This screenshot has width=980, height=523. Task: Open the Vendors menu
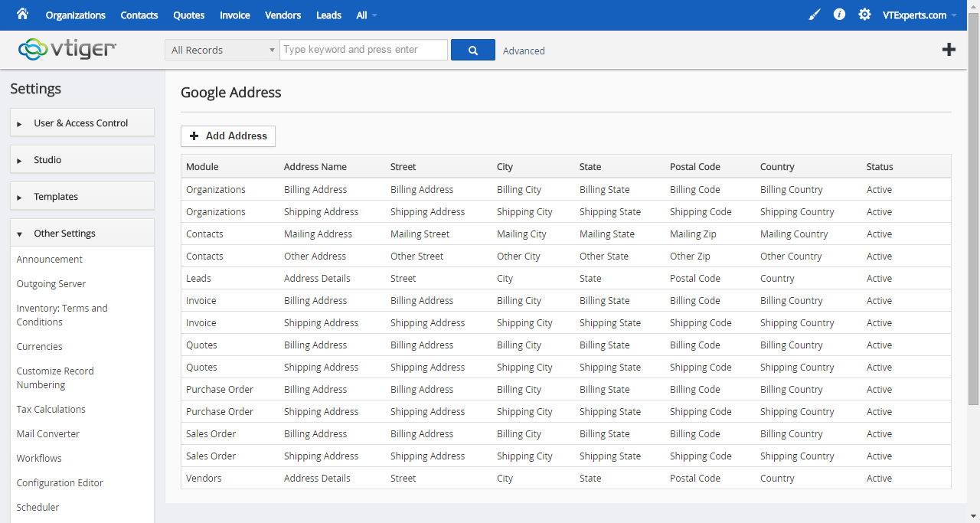click(x=283, y=15)
